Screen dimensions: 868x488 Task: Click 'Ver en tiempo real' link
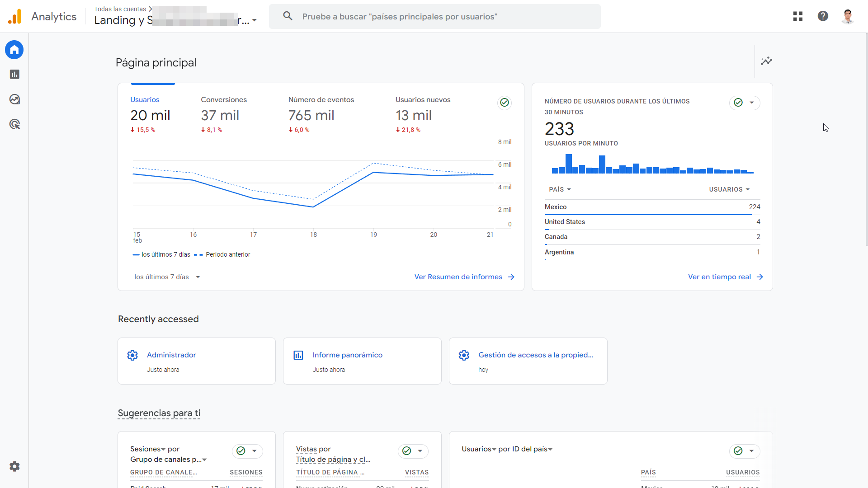click(x=720, y=277)
